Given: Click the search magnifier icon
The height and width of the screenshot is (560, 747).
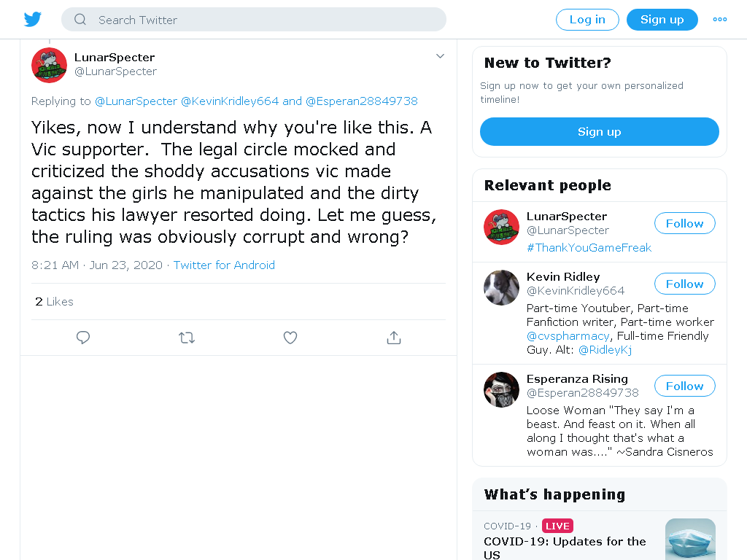Looking at the screenshot, I should (x=80, y=20).
